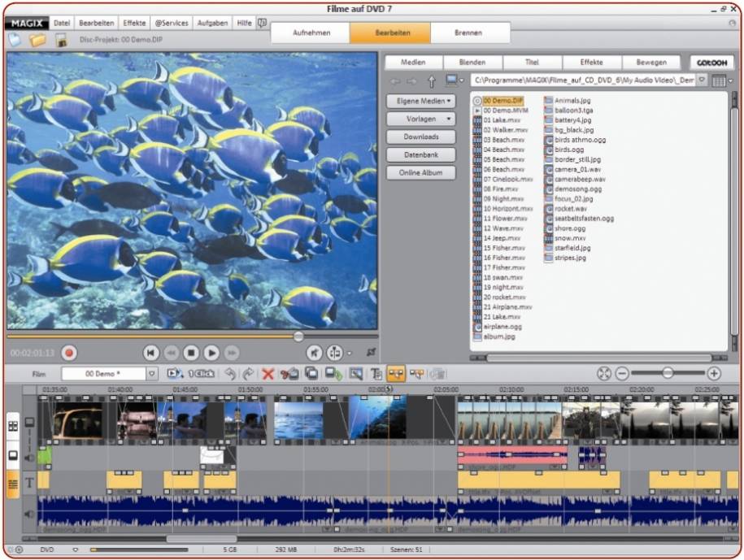This screenshot has height=560, width=744.
Task: Stop playback with the stop button
Action: [191, 353]
